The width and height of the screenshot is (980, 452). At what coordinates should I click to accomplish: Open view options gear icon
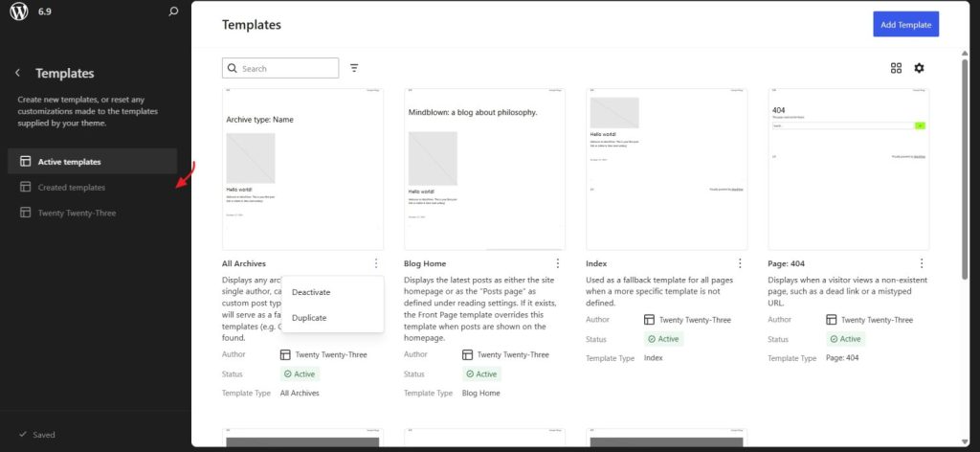point(919,68)
